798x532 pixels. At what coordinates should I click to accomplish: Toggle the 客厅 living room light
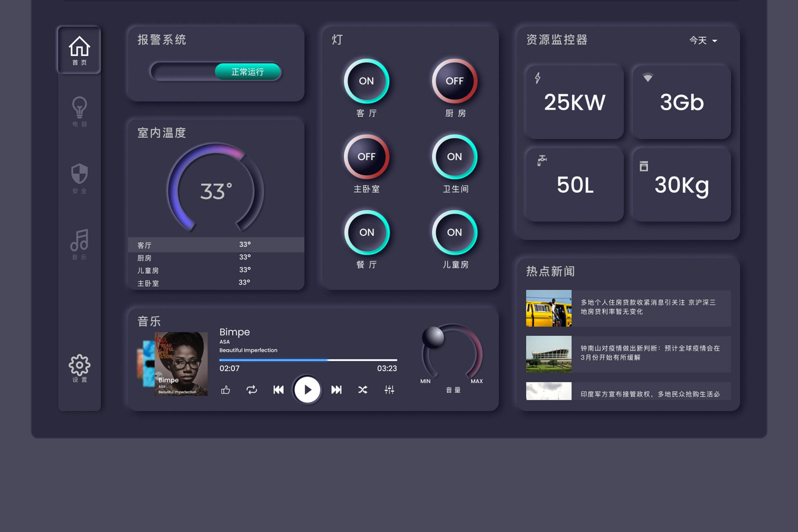click(366, 81)
